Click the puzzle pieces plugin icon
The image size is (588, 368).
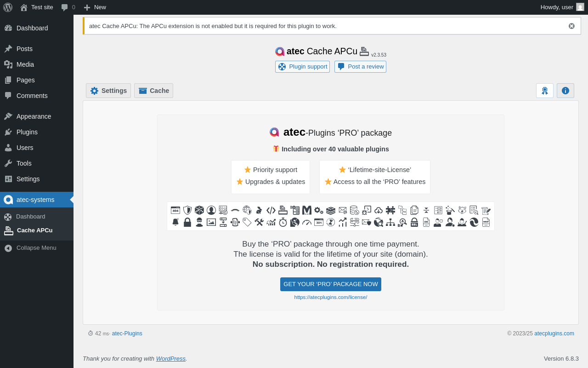(x=390, y=210)
